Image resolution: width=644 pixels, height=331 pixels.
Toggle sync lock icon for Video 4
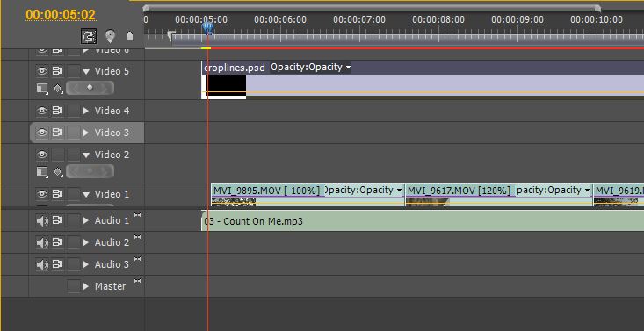pyautogui.click(x=57, y=111)
